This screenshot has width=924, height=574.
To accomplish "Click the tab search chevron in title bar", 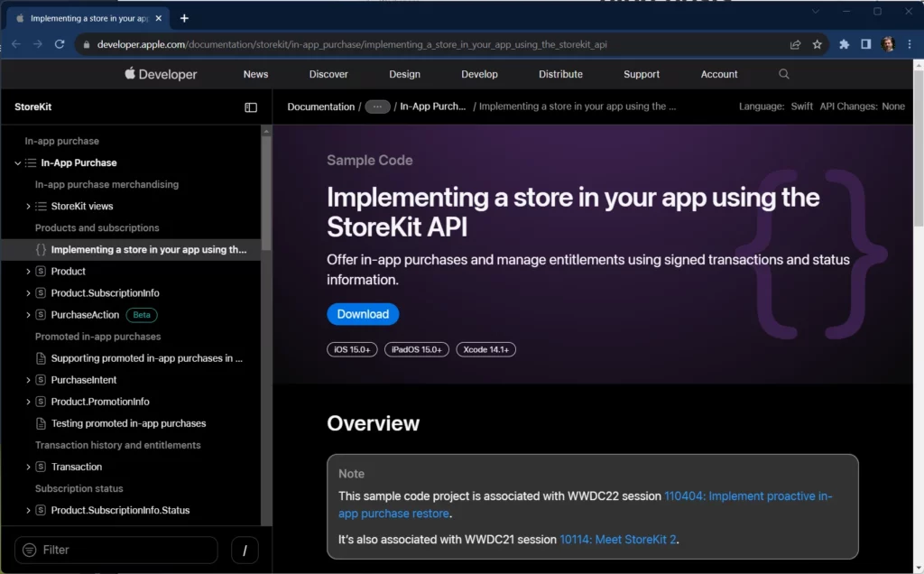I will (x=816, y=11).
